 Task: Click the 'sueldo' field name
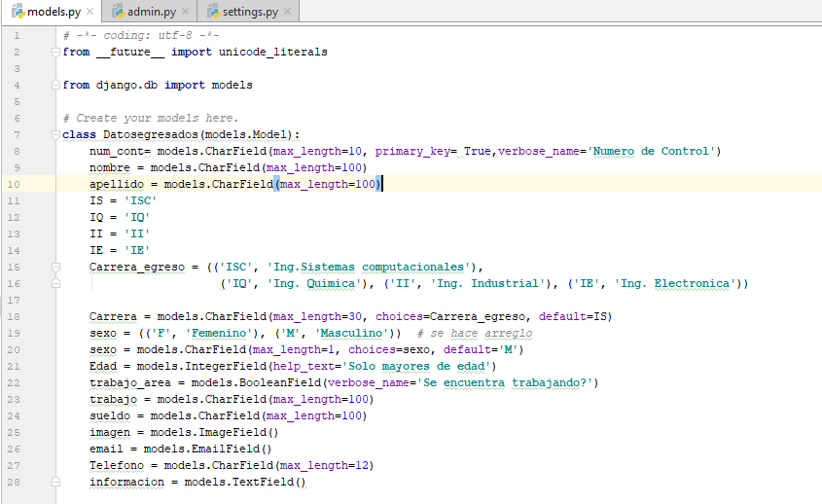point(110,415)
